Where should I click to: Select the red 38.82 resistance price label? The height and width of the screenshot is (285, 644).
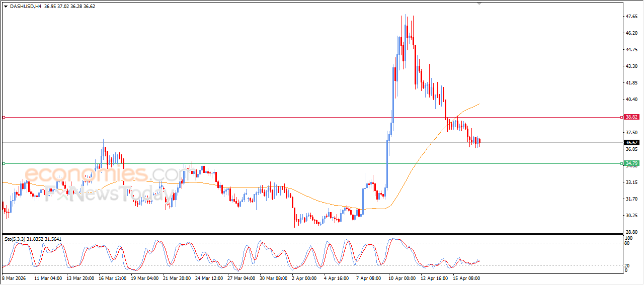click(631, 117)
